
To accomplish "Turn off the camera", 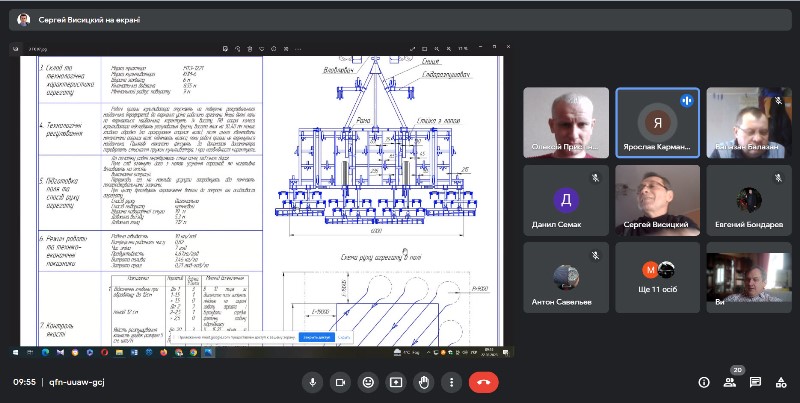I will (340, 382).
